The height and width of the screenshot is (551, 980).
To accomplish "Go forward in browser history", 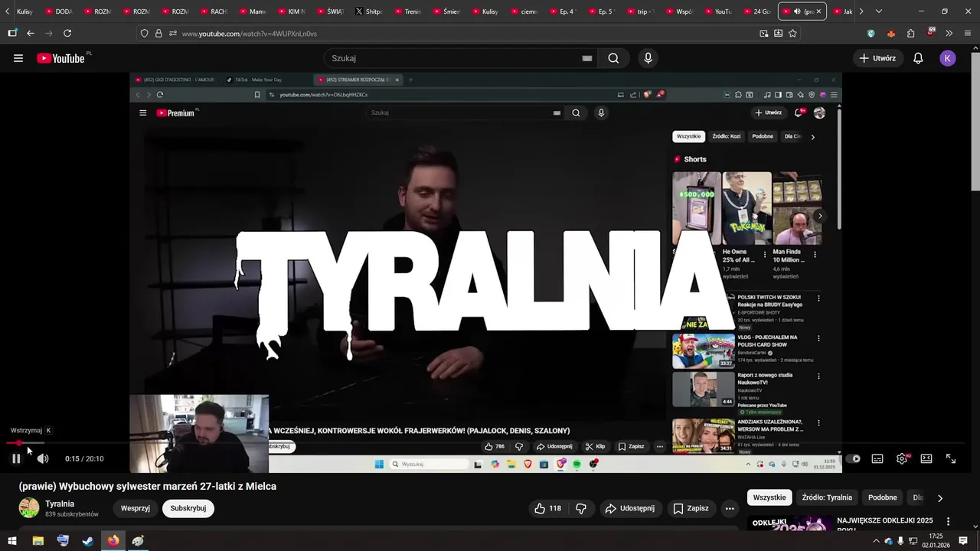I will (49, 34).
